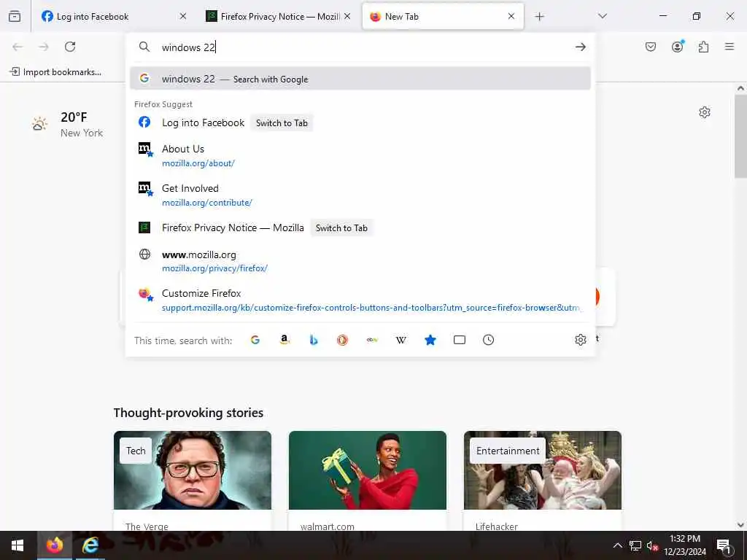Open the Get Involved suggestion

pyautogui.click(x=360, y=195)
